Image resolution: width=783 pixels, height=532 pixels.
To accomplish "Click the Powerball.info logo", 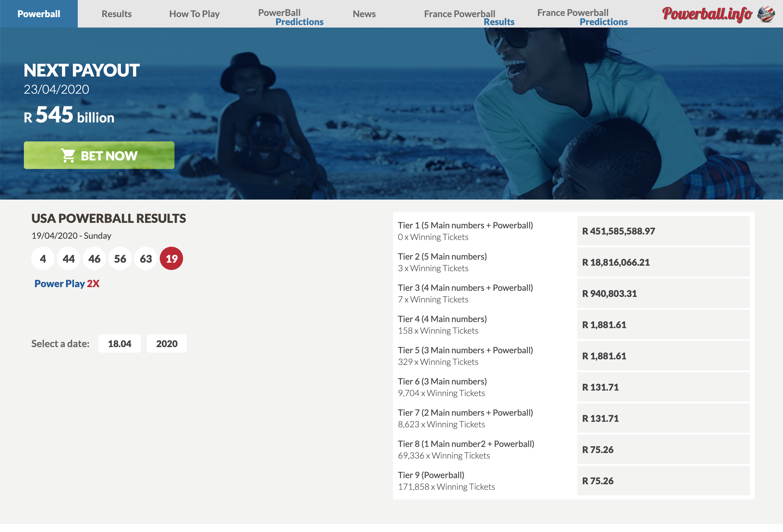I will tap(707, 14).
